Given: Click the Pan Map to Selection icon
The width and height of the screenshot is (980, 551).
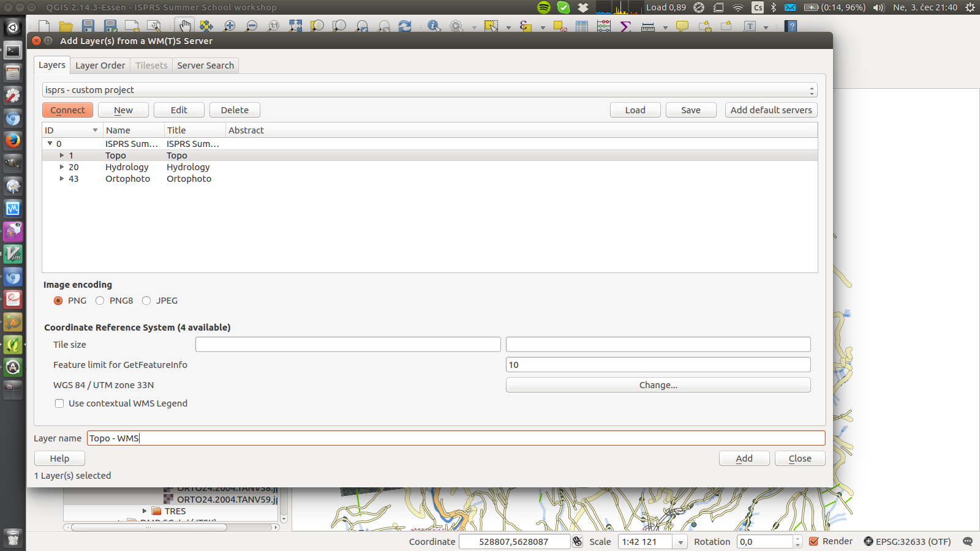Looking at the screenshot, I should [206, 26].
